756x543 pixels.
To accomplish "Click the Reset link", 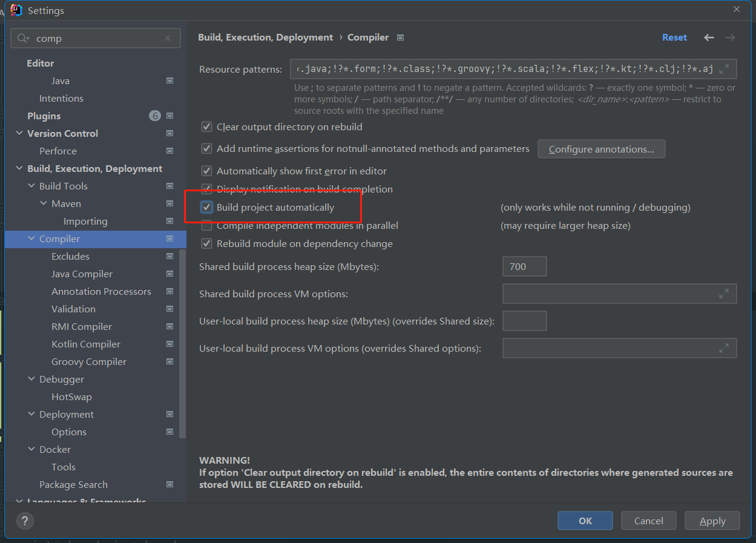I will [x=674, y=38].
